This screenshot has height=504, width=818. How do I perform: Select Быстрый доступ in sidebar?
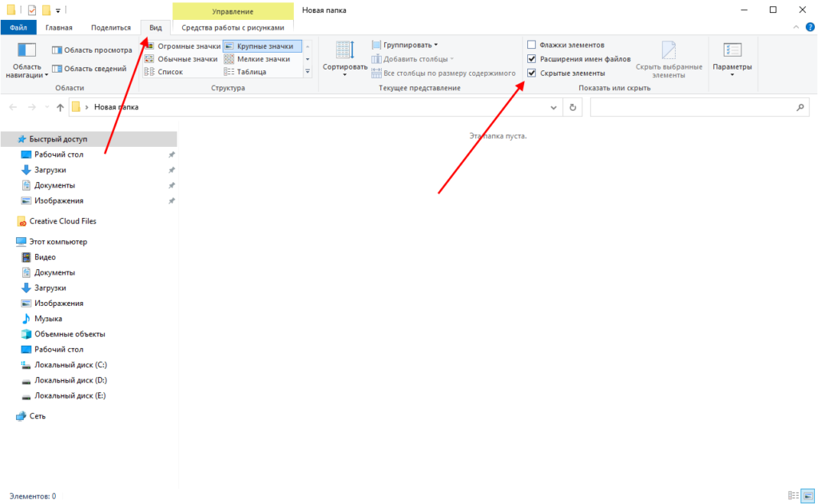click(89, 139)
